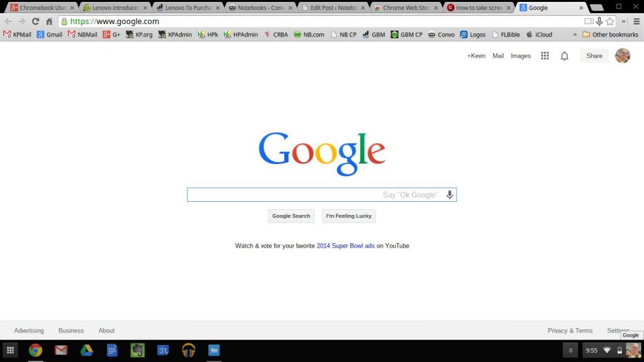644x362 pixels.
Task: Show hidden extensions with the chevron beside the Chrome menu
Action: click(623, 21)
